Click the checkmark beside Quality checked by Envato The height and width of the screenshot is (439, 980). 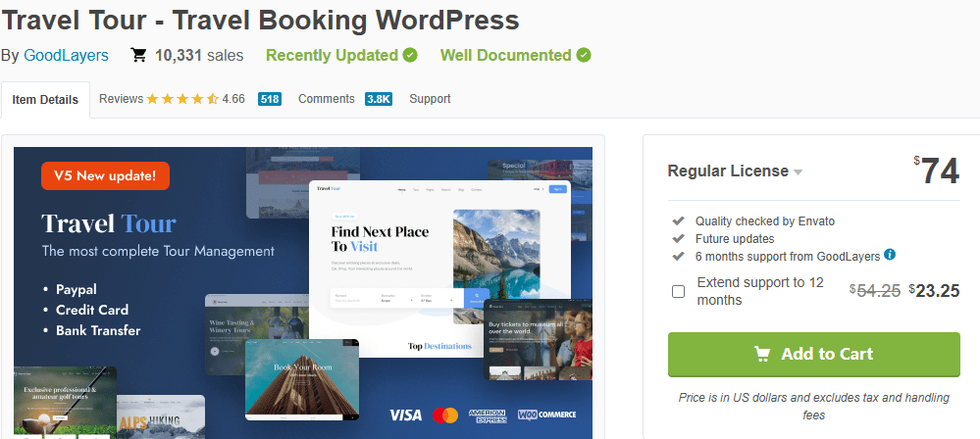pyautogui.click(x=678, y=221)
